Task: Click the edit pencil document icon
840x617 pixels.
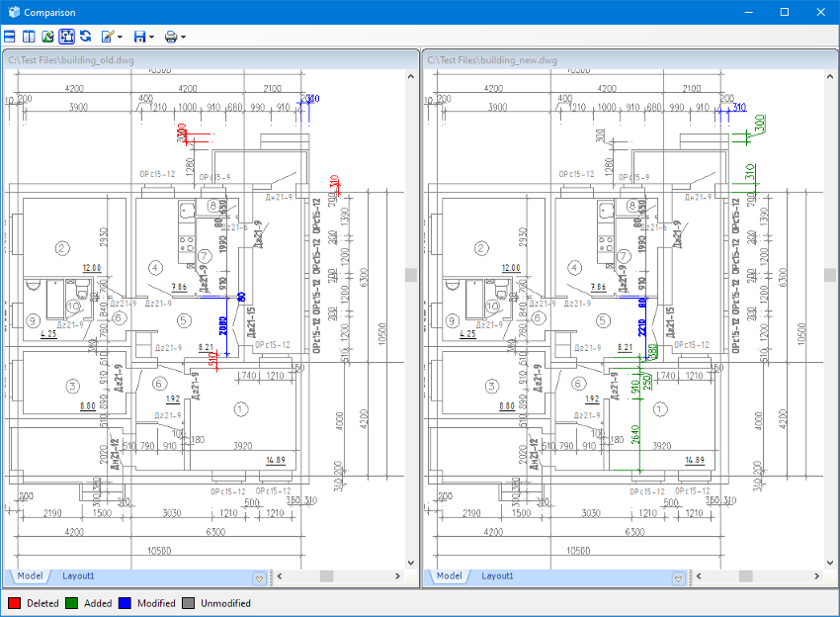Action: 107,37
